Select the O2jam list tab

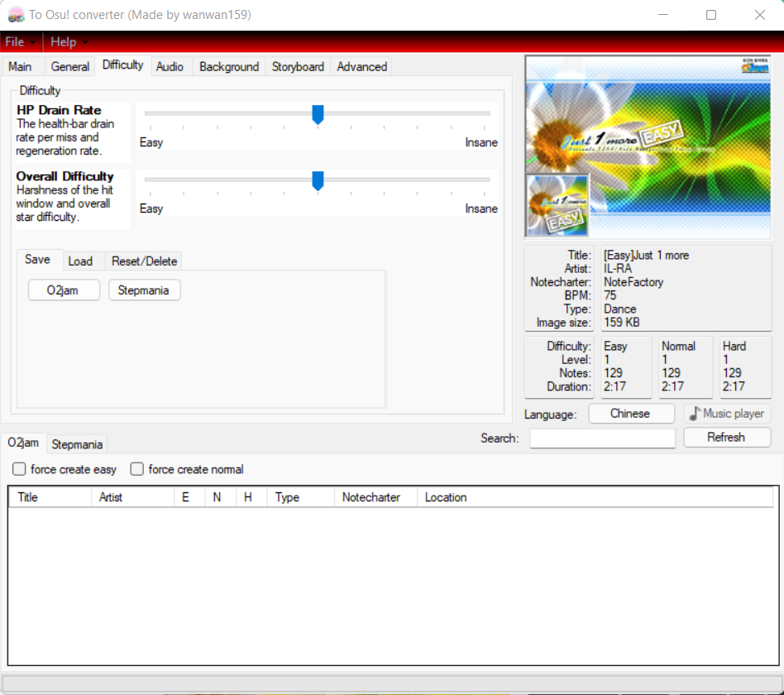(23, 443)
